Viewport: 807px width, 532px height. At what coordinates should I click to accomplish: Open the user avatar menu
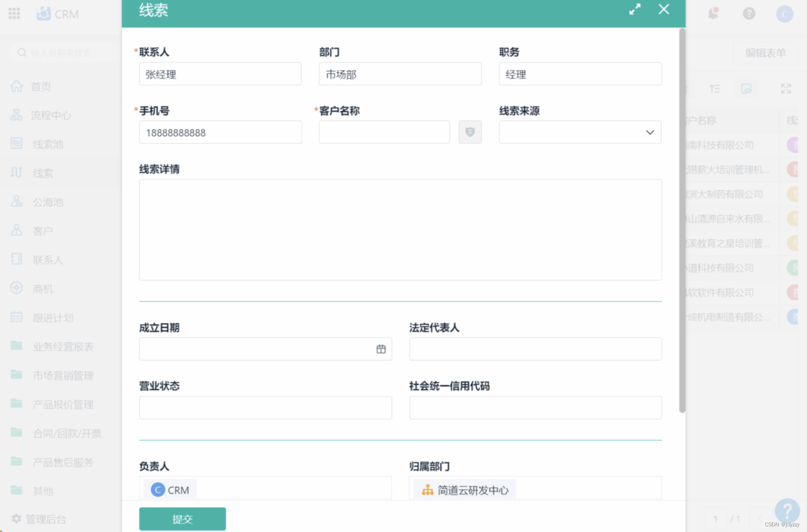click(x=784, y=14)
